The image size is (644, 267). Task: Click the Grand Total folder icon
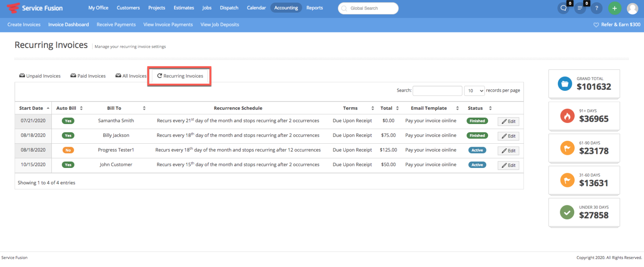(565, 84)
